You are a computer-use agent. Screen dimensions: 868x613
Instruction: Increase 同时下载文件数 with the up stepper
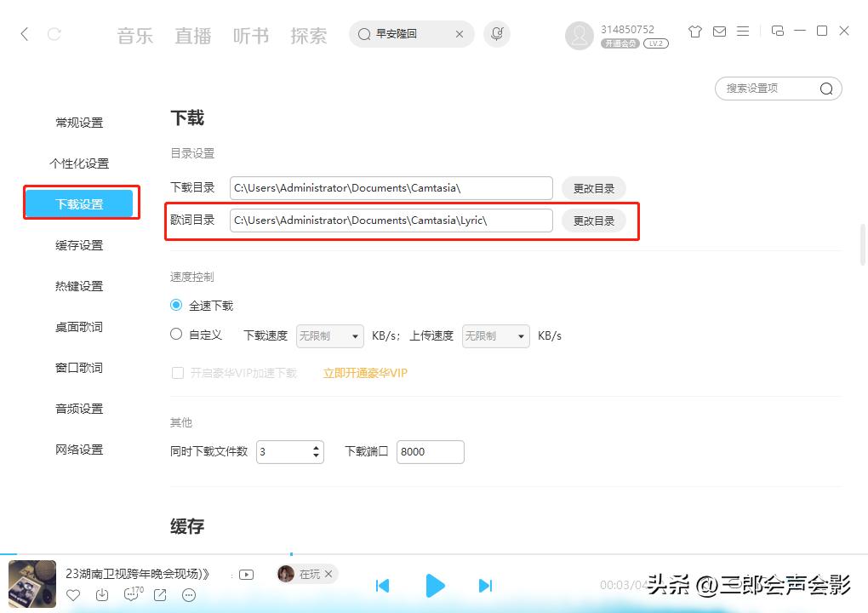point(316,447)
